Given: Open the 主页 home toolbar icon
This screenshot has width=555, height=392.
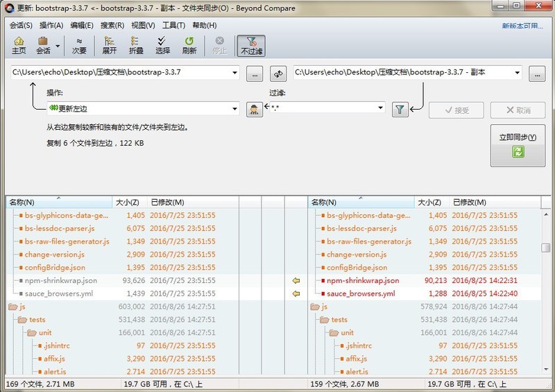Looking at the screenshot, I should point(19,45).
